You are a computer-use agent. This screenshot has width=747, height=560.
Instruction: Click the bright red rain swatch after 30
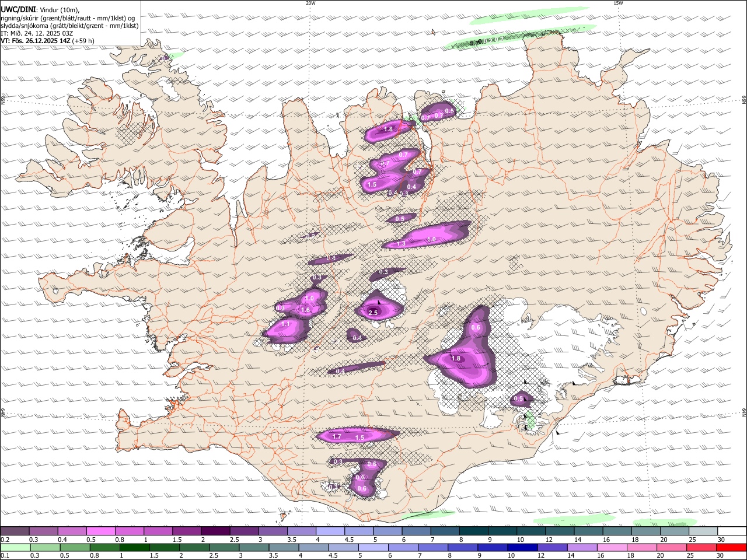[731, 547]
